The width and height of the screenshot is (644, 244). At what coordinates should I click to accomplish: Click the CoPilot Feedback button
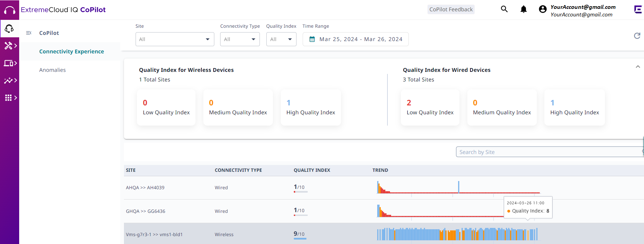(451, 10)
